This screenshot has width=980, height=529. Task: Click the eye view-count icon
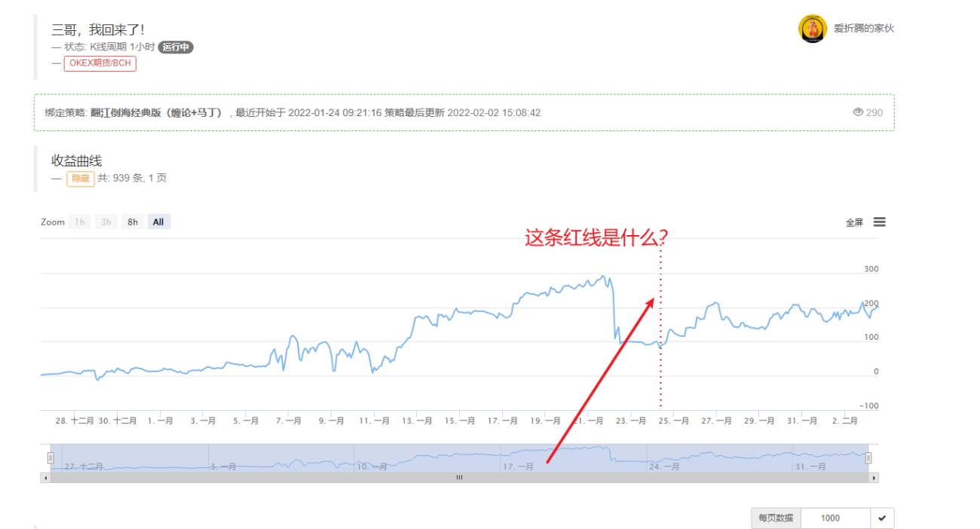[858, 112]
